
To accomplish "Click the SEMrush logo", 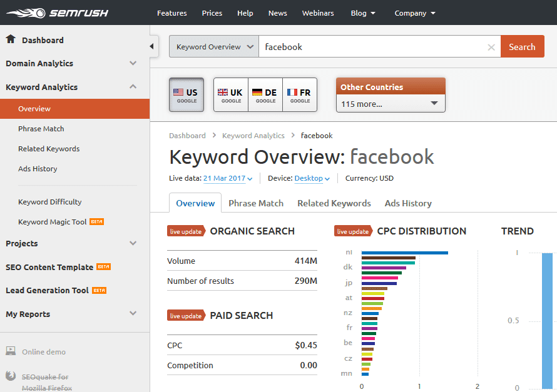I will click(57, 13).
